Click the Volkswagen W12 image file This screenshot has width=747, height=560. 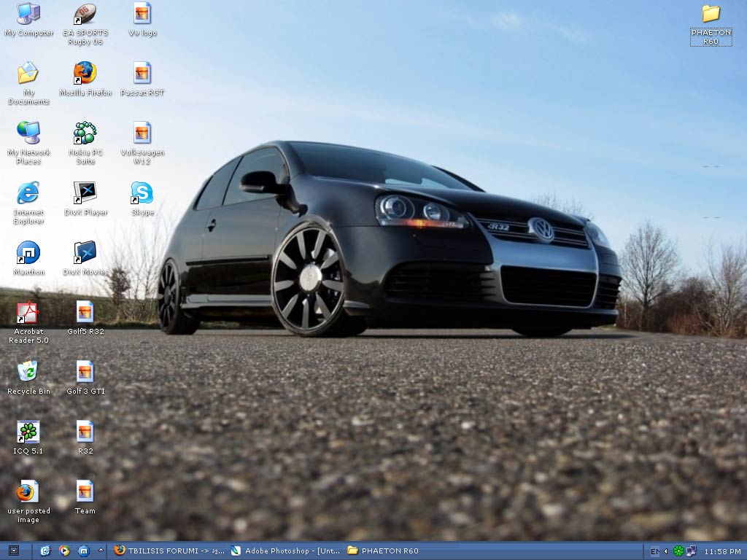(142, 133)
